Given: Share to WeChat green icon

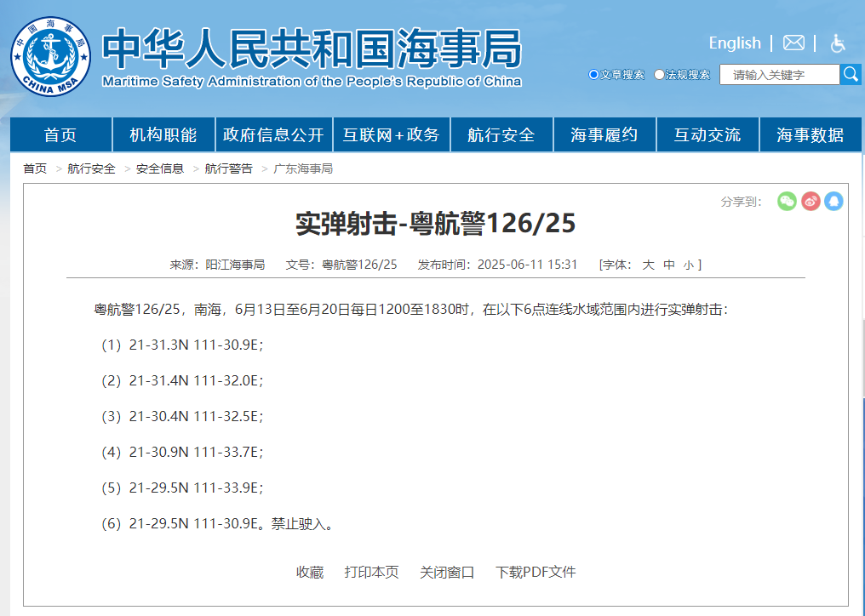Looking at the screenshot, I should pos(787,202).
